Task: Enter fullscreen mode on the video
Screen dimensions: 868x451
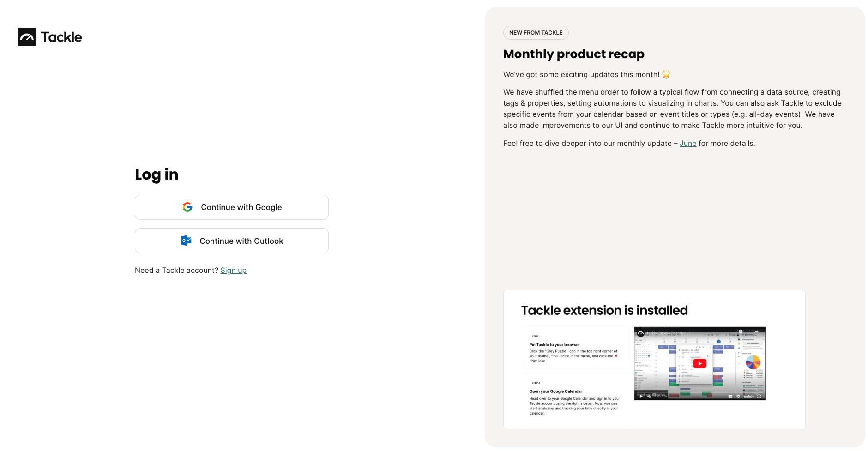Action: [x=760, y=397]
